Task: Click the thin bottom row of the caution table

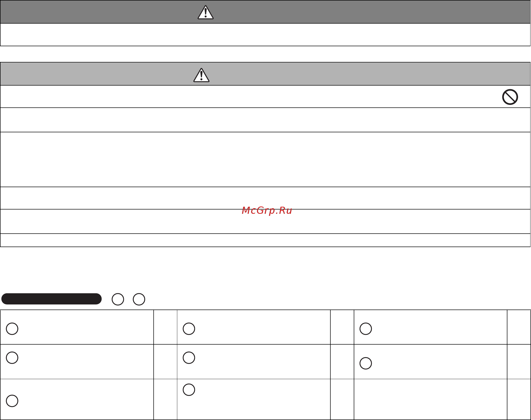Action: coord(265,240)
